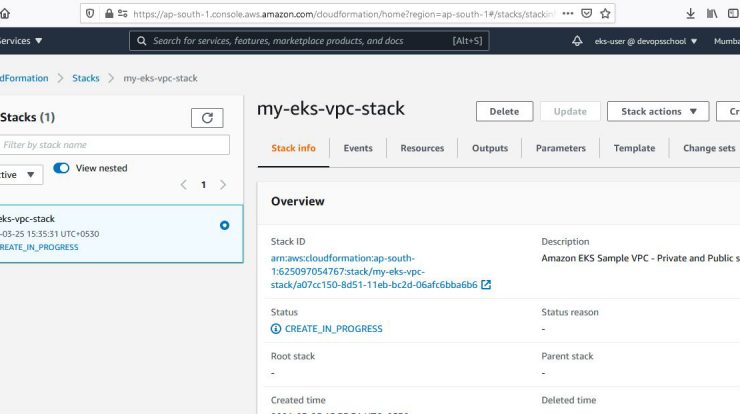Open the Mumbai region selector
This screenshot has height=414, width=740.
tap(727, 41)
